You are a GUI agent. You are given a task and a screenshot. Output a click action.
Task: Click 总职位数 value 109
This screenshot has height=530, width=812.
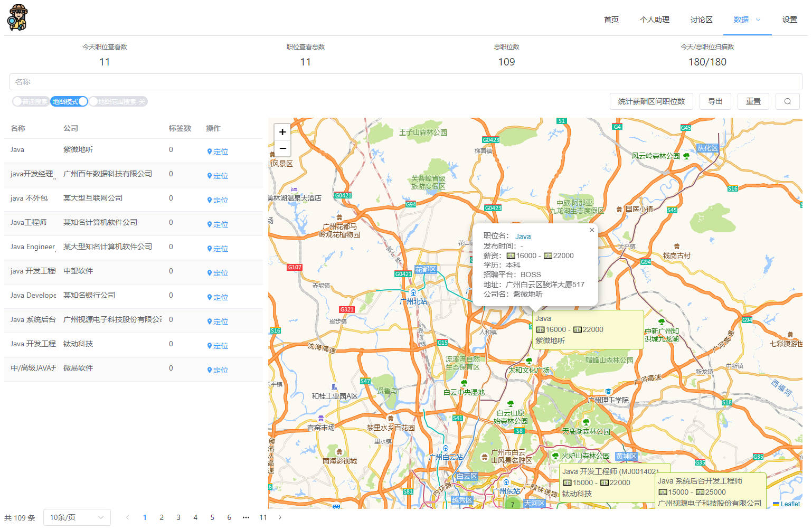pos(506,62)
